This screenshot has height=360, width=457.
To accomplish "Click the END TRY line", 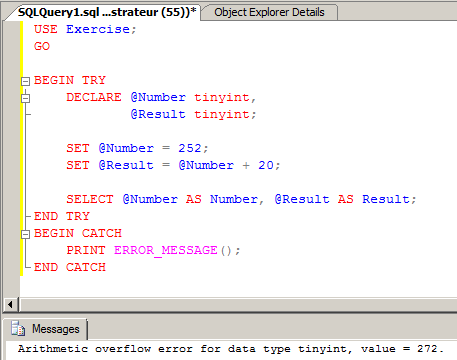I will [x=62, y=216].
